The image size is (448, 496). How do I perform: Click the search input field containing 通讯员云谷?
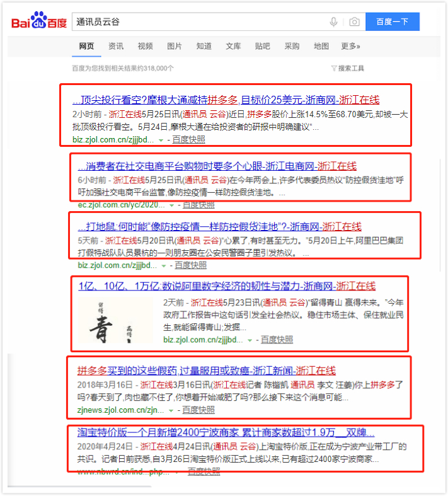pos(199,22)
